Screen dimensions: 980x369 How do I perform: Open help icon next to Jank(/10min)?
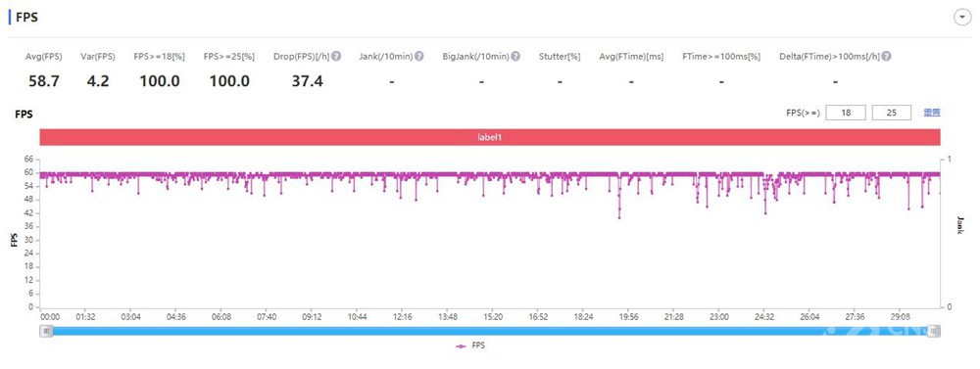tap(419, 56)
